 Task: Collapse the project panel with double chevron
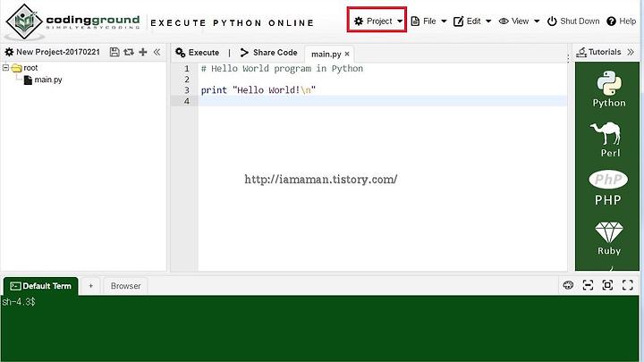click(157, 52)
